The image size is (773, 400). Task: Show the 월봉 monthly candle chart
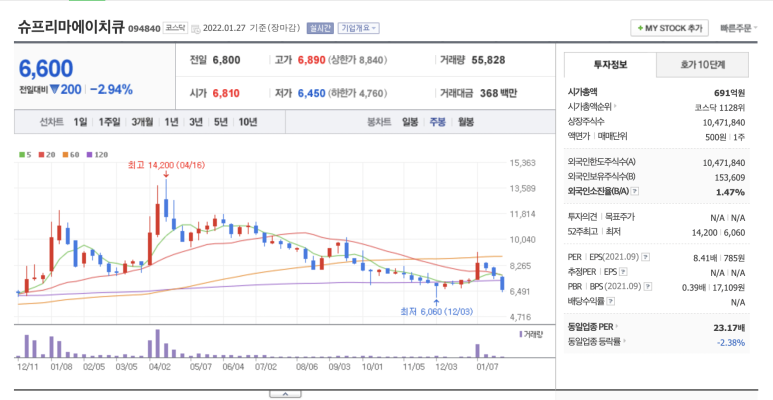pyautogui.click(x=465, y=122)
